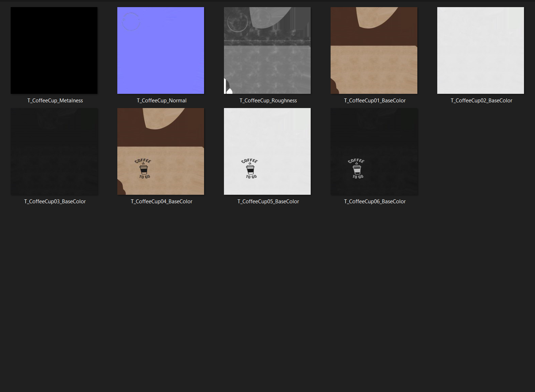Screen dimensions: 535x392
Task: Click the T_CoffeeCup05_BaseColor name label
Action: (268, 202)
